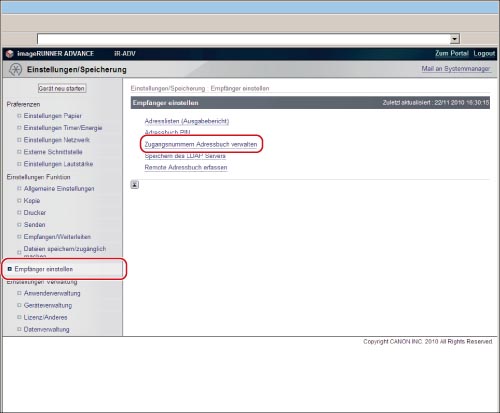500x413 pixels.
Task: Select Empfänger einstellen in sidebar
Action: (x=44, y=269)
